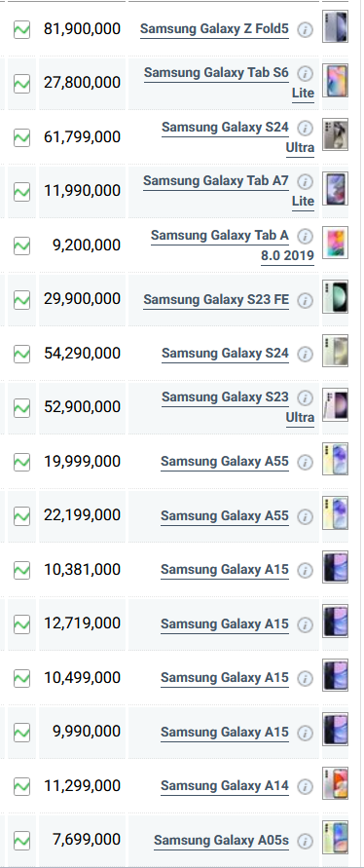Click info icon beside Samsung Galaxy A14
The height and width of the screenshot is (868, 364).
305,786
